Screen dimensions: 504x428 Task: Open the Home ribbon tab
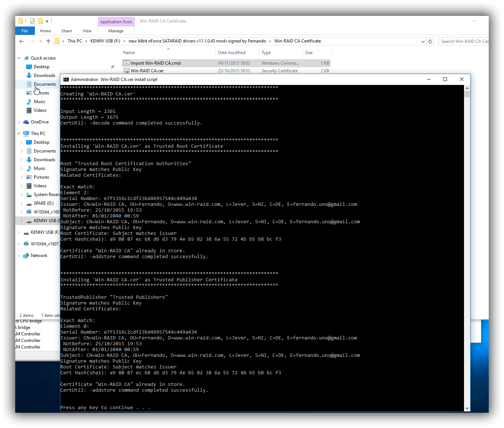(45, 31)
